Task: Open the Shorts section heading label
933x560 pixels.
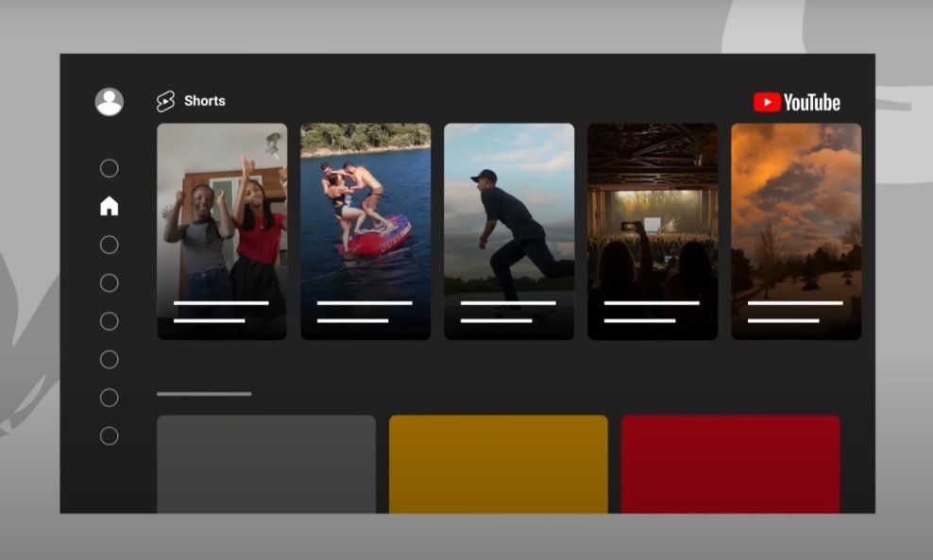Action: pyautogui.click(x=205, y=101)
